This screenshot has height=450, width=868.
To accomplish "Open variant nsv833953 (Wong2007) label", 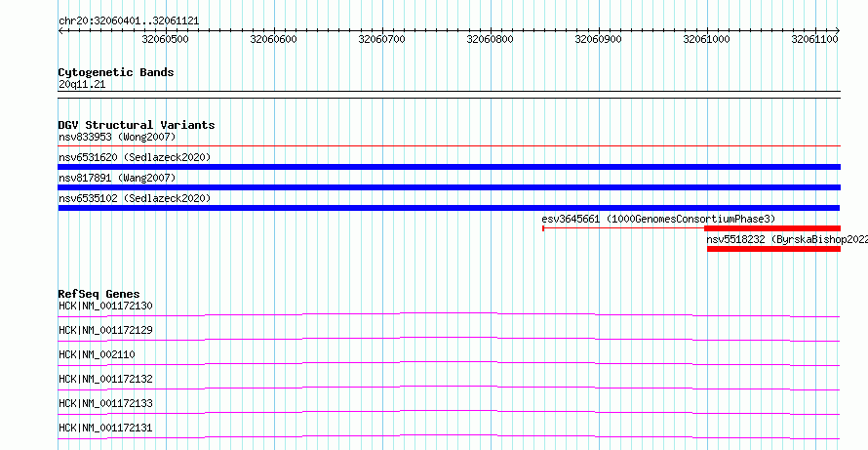I will coord(117,137).
